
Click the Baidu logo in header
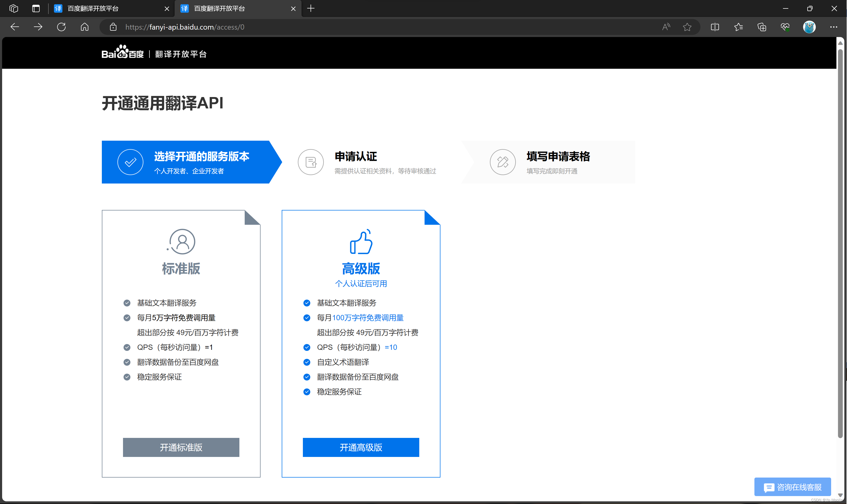coord(122,53)
